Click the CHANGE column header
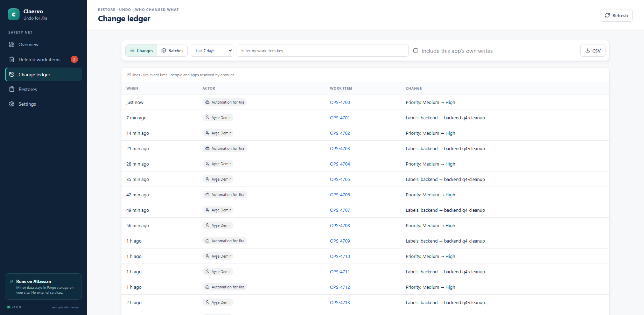This screenshot has width=644, height=315. tap(414, 89)
